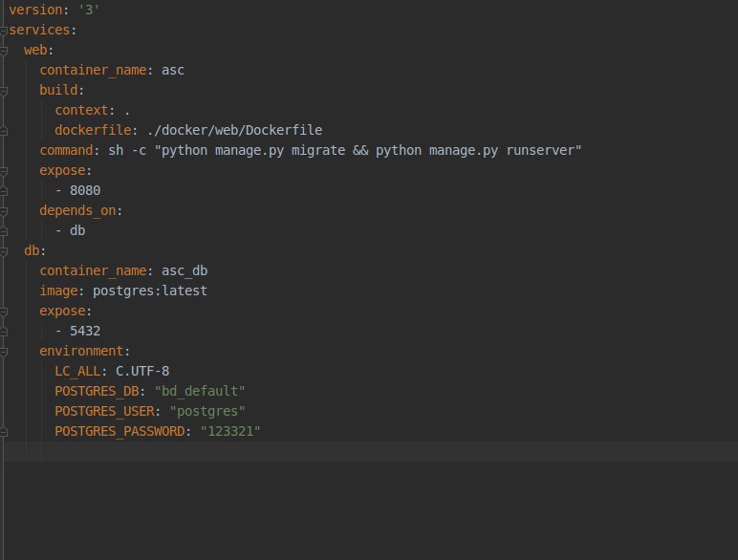The image size is (738, 560).
Task: Select the 8080 port value
Action: [x=85, y=190]
